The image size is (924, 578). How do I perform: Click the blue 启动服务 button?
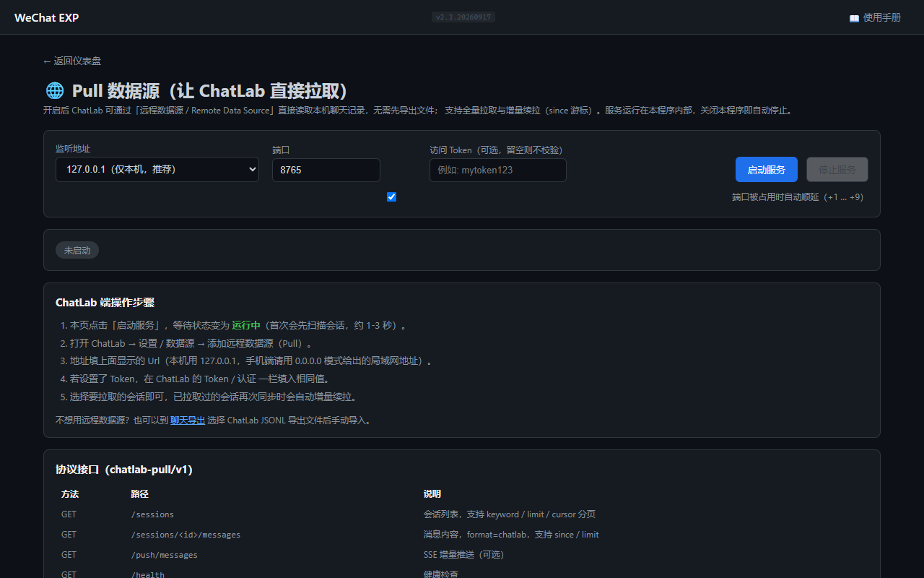767,170
